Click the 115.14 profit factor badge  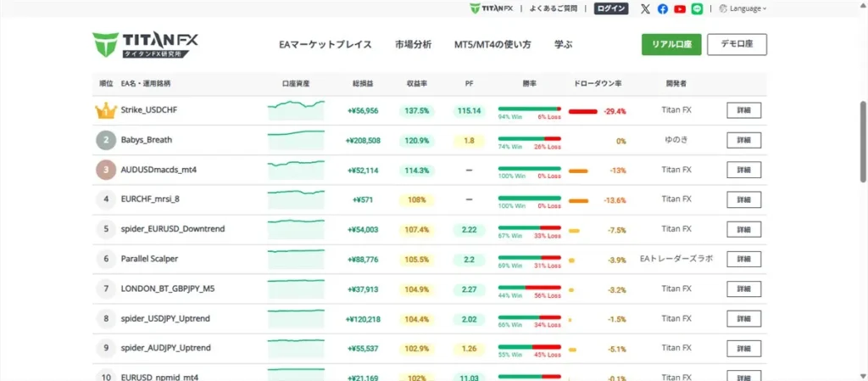[x=469, y=111]
